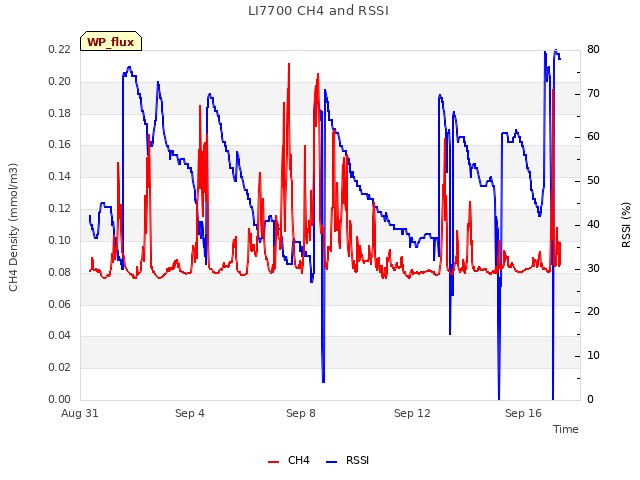Click the 0.18 left axis tick value

pyautogui.click(x=60, y=113)
